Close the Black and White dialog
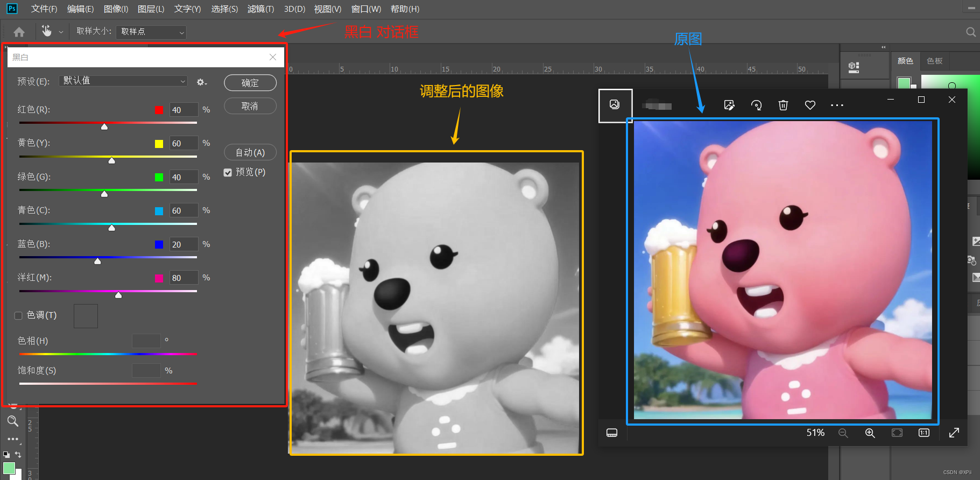 [x=273, y=57]
